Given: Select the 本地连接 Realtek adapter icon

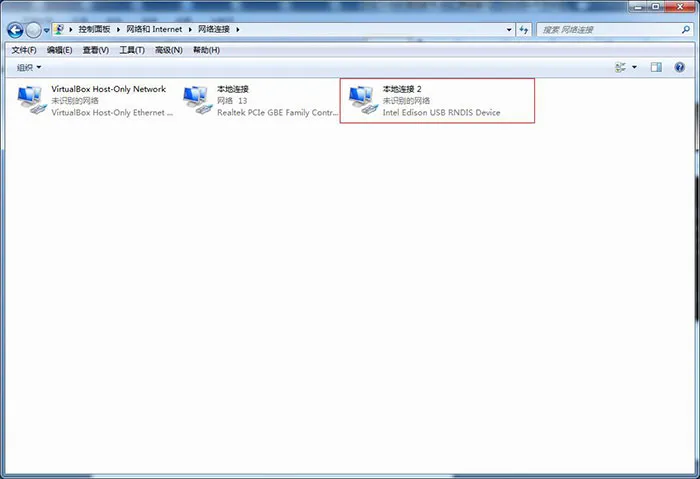Looking at the screenshot, I should [197, 100].
